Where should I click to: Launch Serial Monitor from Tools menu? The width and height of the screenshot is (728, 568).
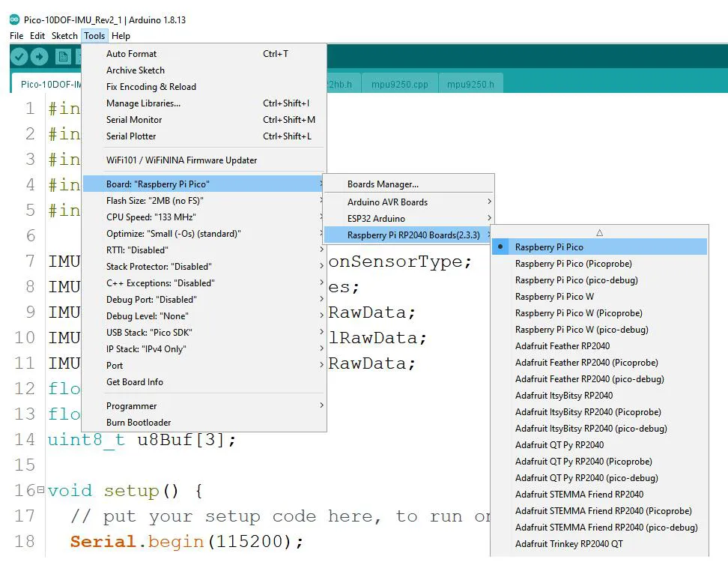coord(204,119)
